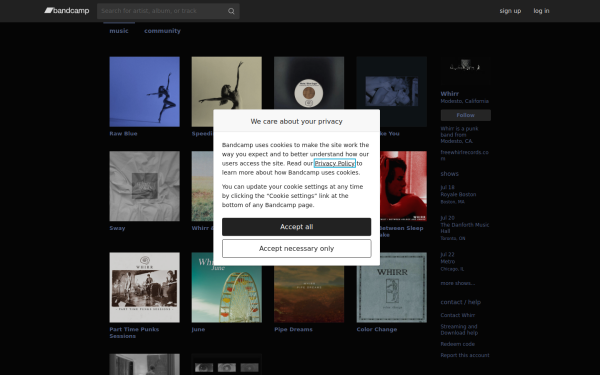Open the vinyl record album cover
This screenshot has height=375, width=600.
309,83
